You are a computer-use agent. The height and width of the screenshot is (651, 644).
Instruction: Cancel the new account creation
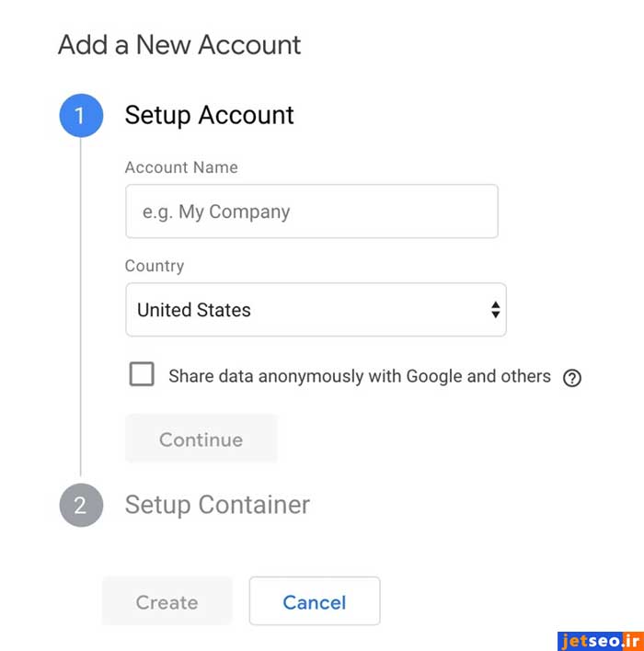click(x=315, y=602)
